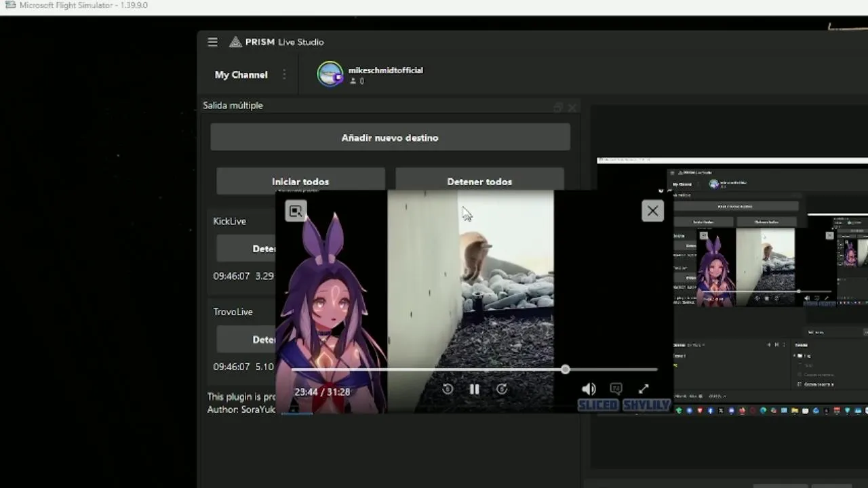868x488 pixels.
Task: Select the My Channel label
Action: [x=241, y=75]
